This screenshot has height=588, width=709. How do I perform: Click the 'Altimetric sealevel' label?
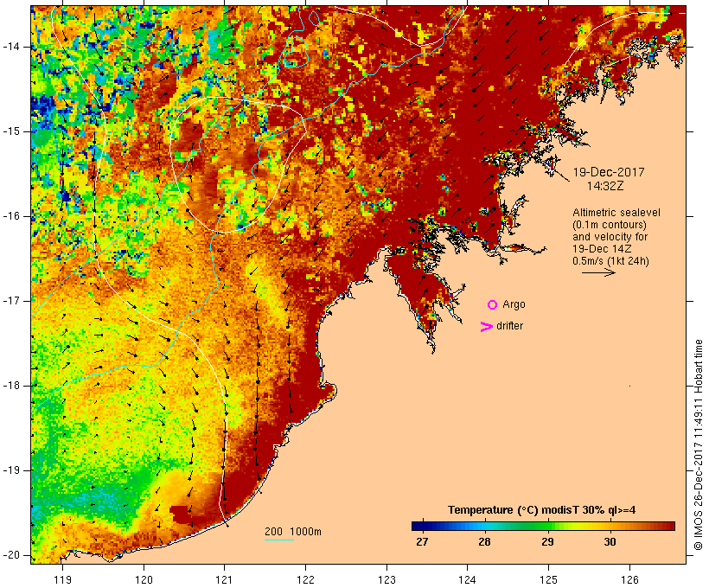click(x=616, y=213)
